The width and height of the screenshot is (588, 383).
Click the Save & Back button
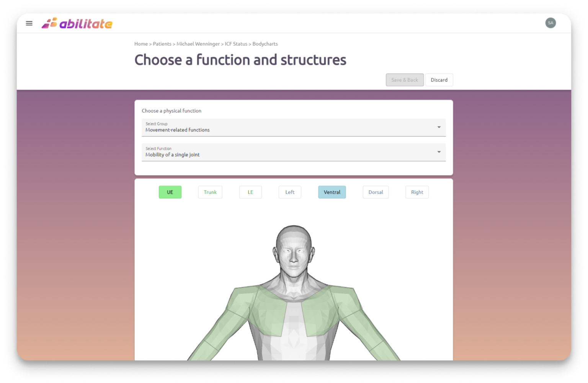[405, 80]
